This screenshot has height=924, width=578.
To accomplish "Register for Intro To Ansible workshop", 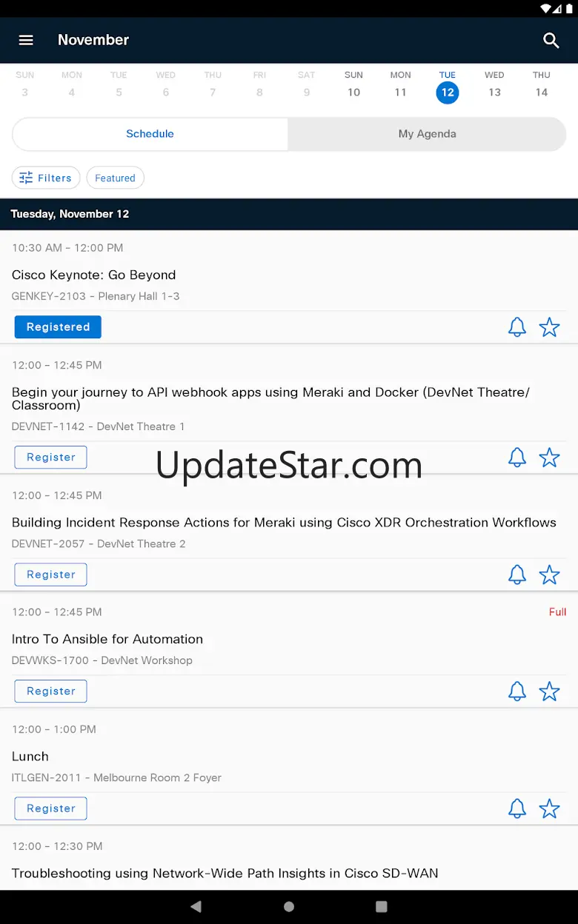I will pos(50,691).
